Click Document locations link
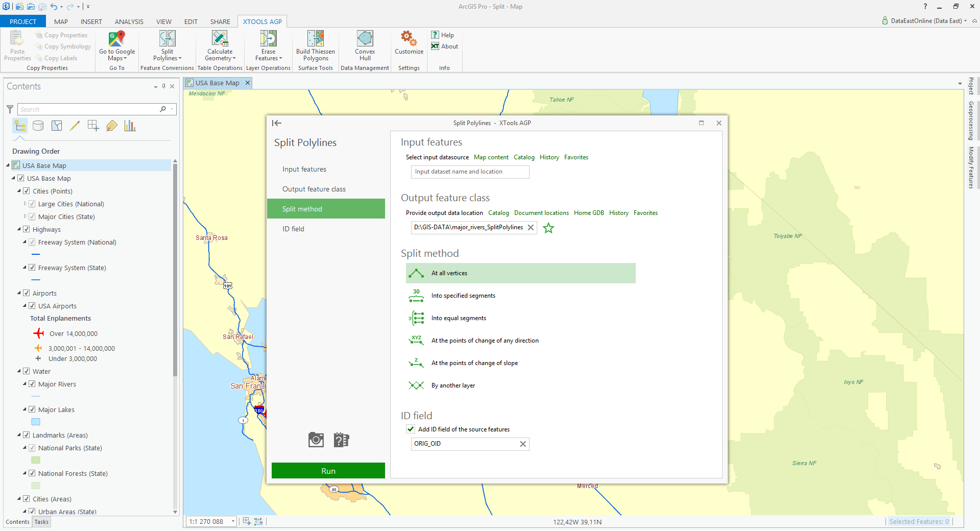 [x=541, y=213]
